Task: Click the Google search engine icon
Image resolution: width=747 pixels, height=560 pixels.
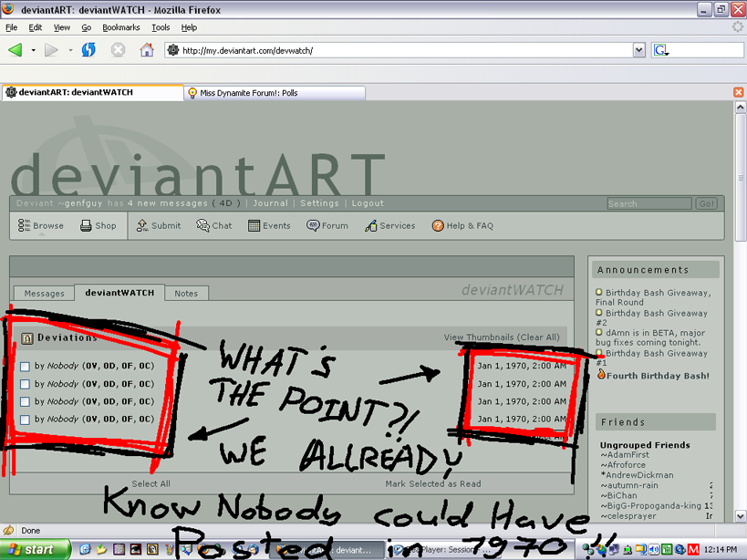Action: (x=661, y=50)
